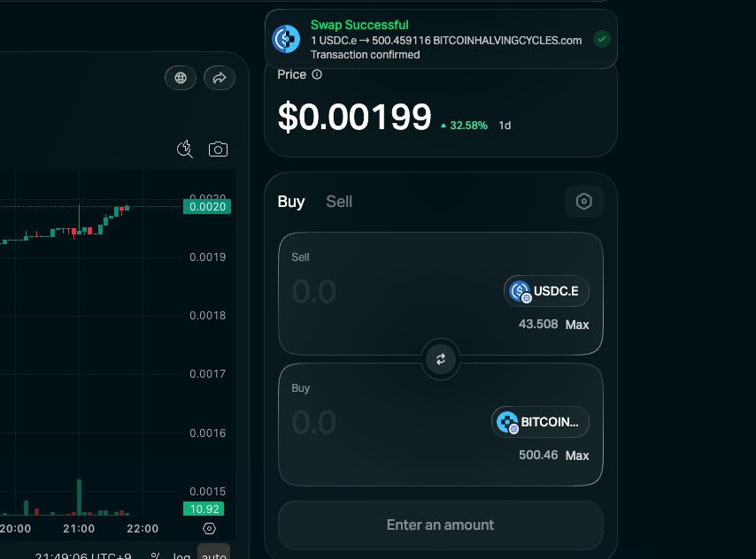Image resolution: width=756 pixels, height=559 pixels.
Task: Click the 0.0015 price axis label
Action: pos(208,492)
